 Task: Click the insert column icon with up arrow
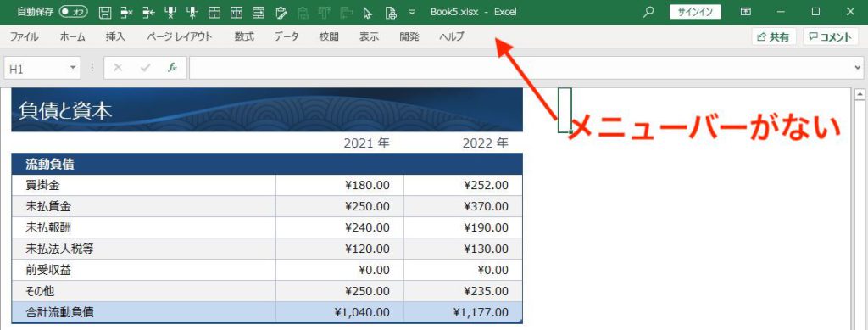tap(192, 12)
